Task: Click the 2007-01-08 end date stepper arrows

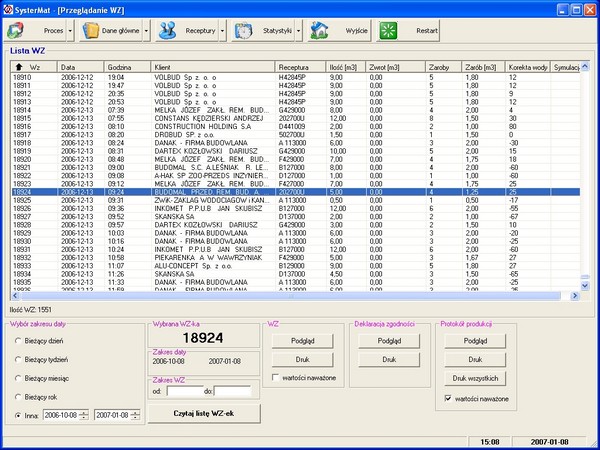Action: pos(135,415)
